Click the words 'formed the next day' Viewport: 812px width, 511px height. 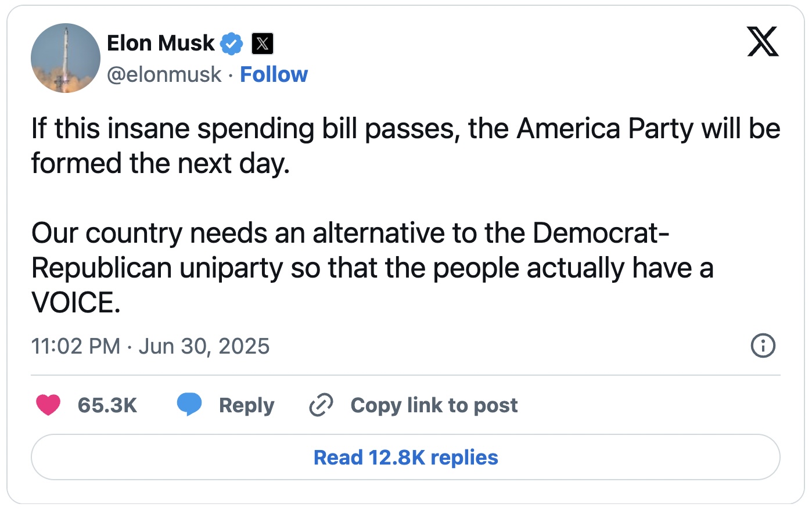pyautogui.click(x=160, y=164)
